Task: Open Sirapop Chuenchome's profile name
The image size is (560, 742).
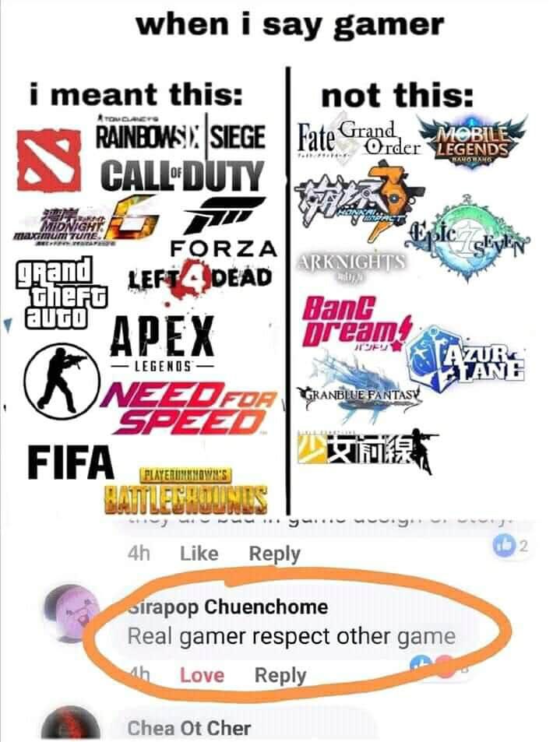Action: [227, 607]
